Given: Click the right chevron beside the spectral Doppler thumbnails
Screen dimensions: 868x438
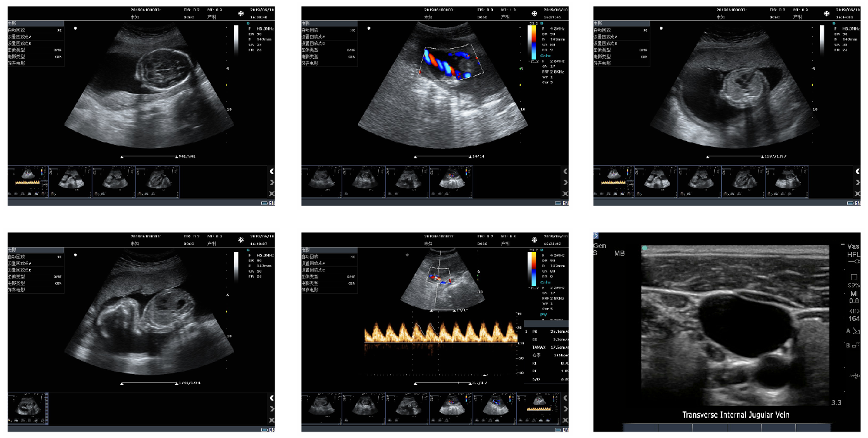Looking at the screenshot, I should 566,409.
